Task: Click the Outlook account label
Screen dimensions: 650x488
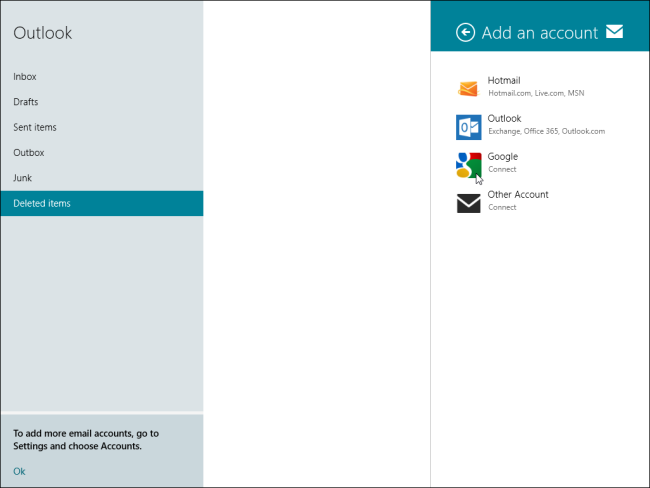Action: click(x=504, y=119)
